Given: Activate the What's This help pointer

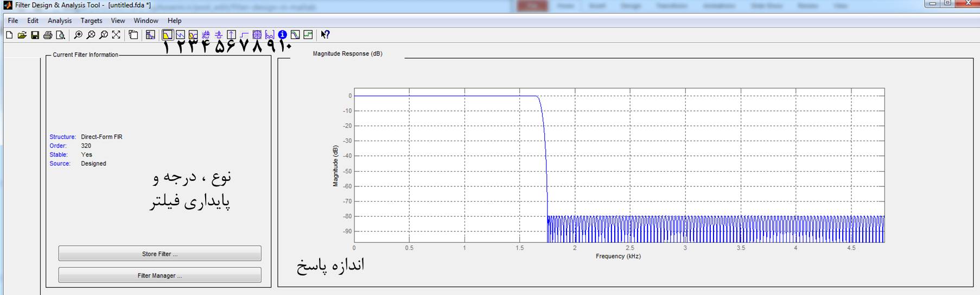Looking at the screenshot, I should click(325, 35).
